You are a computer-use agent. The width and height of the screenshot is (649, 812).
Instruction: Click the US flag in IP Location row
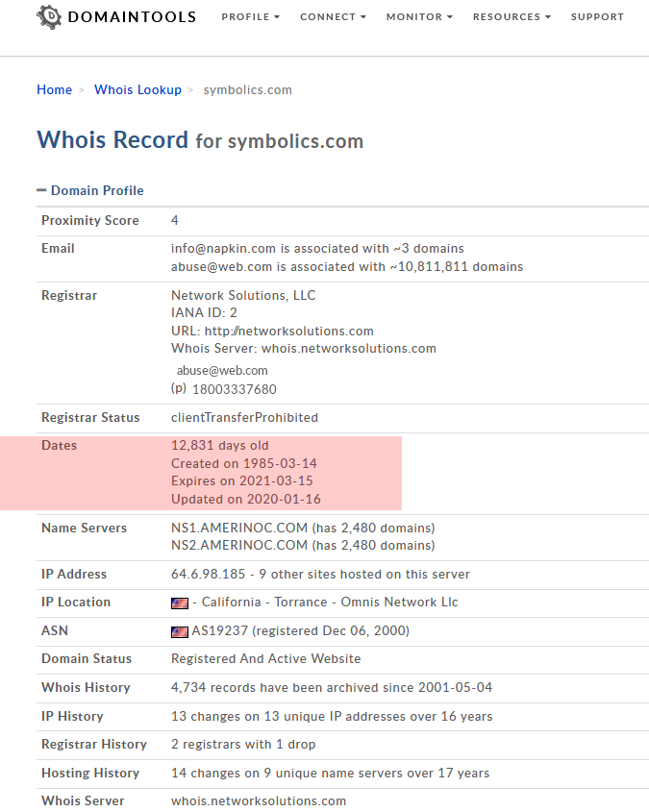point(180,603)
